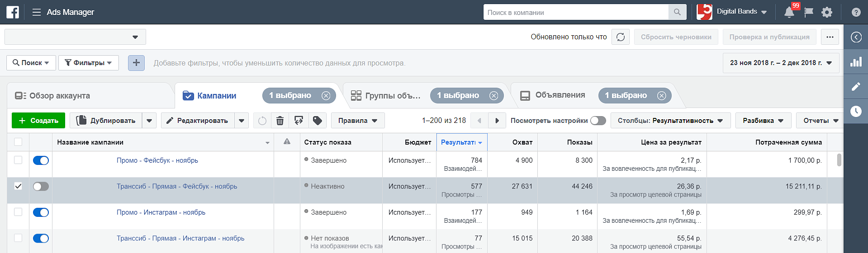
Task: Open the three-dot more options button
Action: (x=830, y=37)
